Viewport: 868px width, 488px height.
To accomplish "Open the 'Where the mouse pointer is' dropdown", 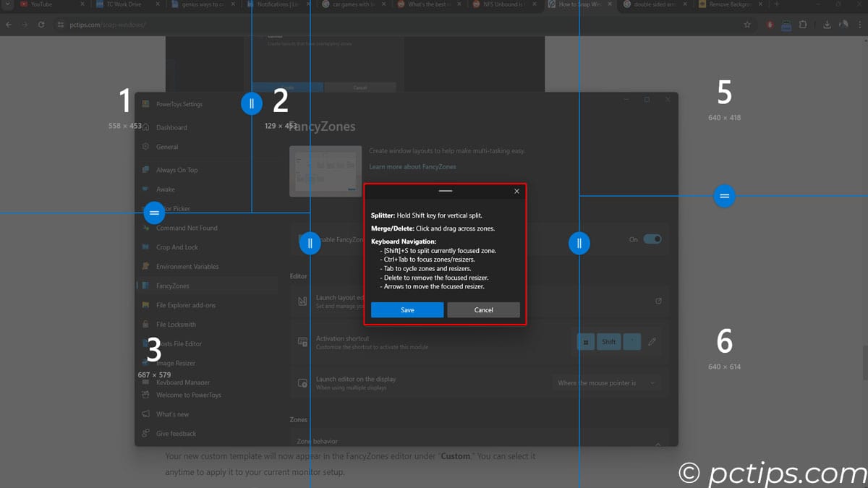I will tap(606, 383).
